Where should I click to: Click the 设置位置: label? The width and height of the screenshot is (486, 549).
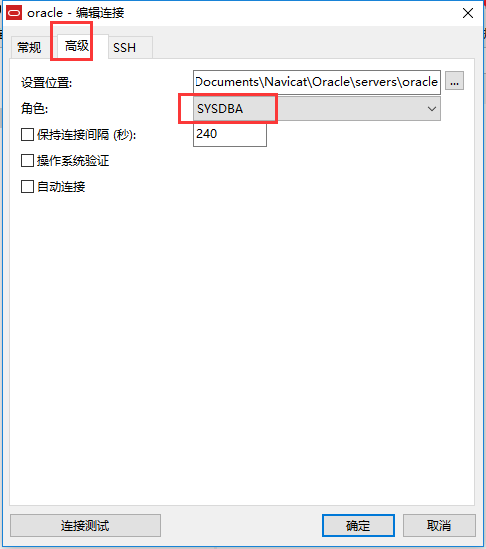[x=47, y=83]
